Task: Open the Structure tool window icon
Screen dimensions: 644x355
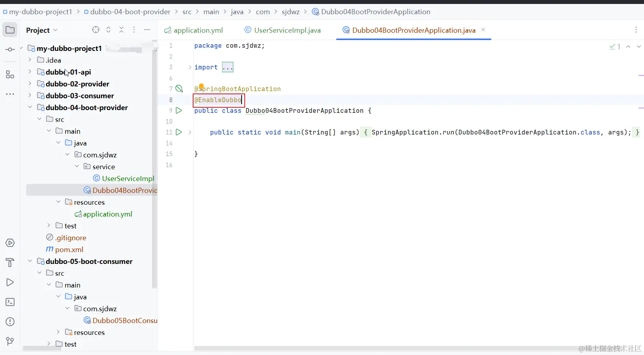Action: [10, 75]
